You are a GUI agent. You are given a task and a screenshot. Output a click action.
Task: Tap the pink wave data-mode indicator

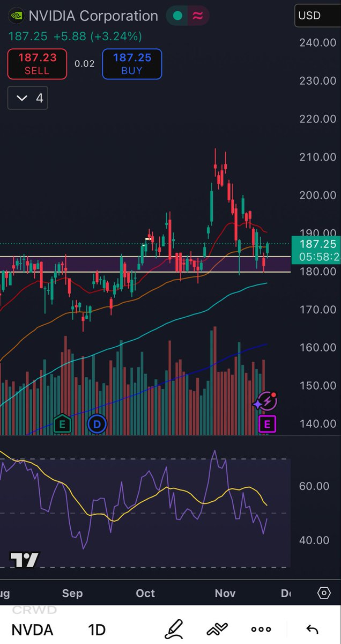click(198, 16)
